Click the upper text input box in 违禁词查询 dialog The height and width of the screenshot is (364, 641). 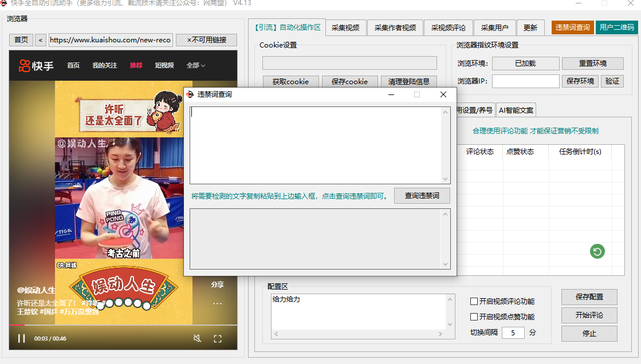click(316, 145)
